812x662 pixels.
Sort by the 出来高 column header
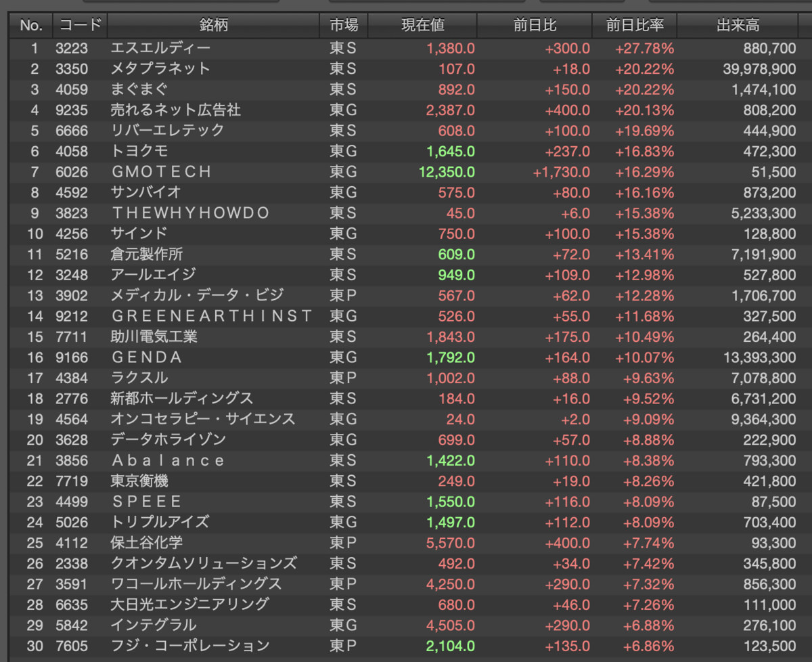click(738, 26)
